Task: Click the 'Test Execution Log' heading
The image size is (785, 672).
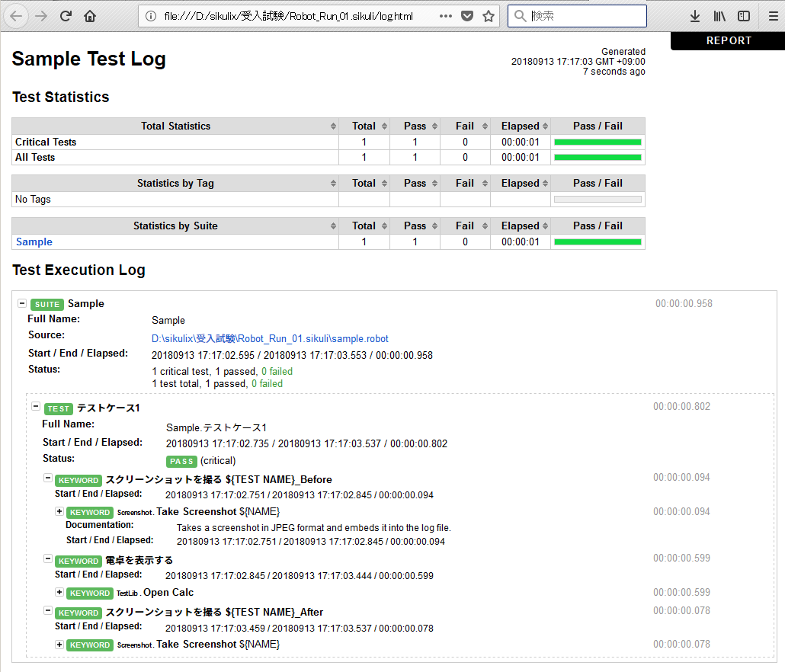Action: click(78, 270)
